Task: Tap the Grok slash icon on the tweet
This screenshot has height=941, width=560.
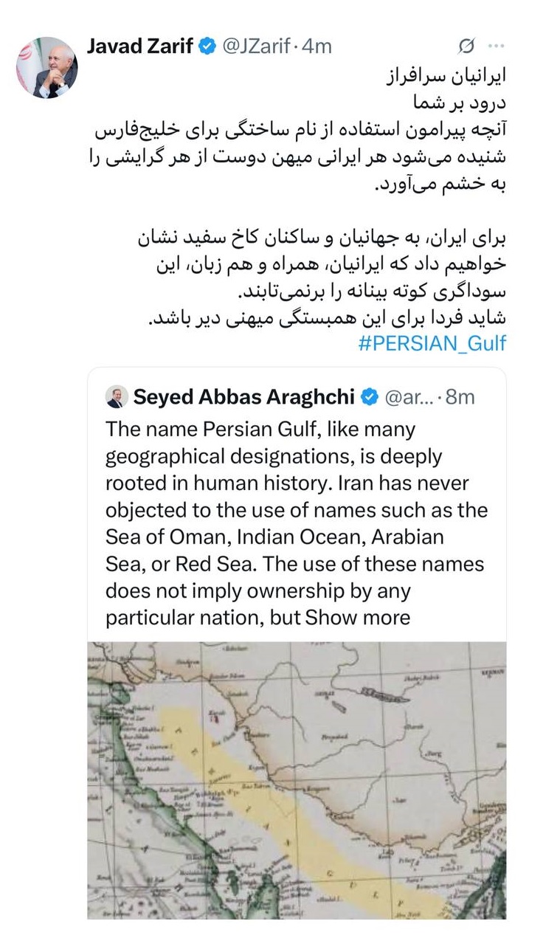Action: (x=466, y=46)
